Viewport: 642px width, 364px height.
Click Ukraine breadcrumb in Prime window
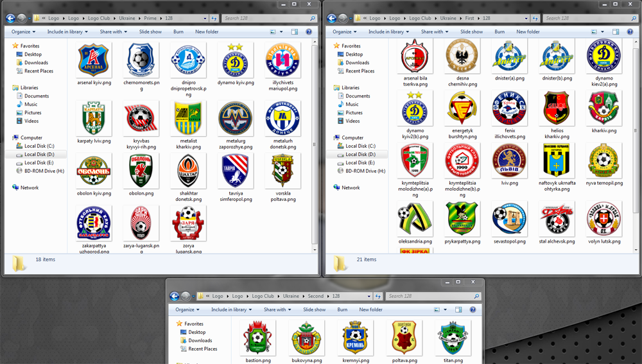click(x=127, y=19)
